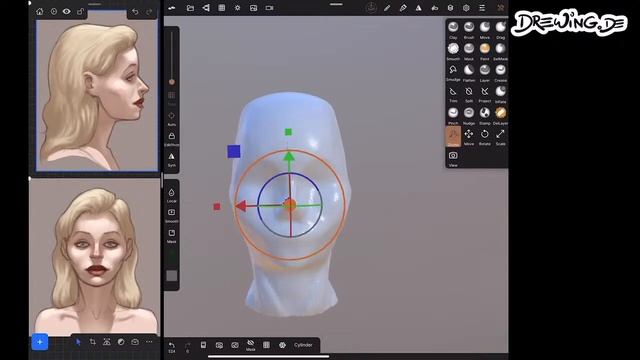
Task: Undo the last sculpt action
Action: click(172, 347)
